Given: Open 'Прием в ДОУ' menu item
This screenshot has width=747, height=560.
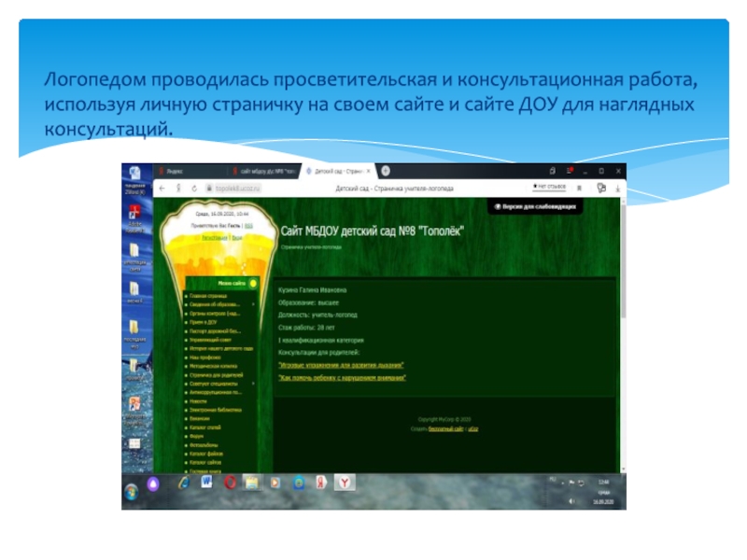Looking at the screenshot, I should pyautogui.click(x=203, y=322).
